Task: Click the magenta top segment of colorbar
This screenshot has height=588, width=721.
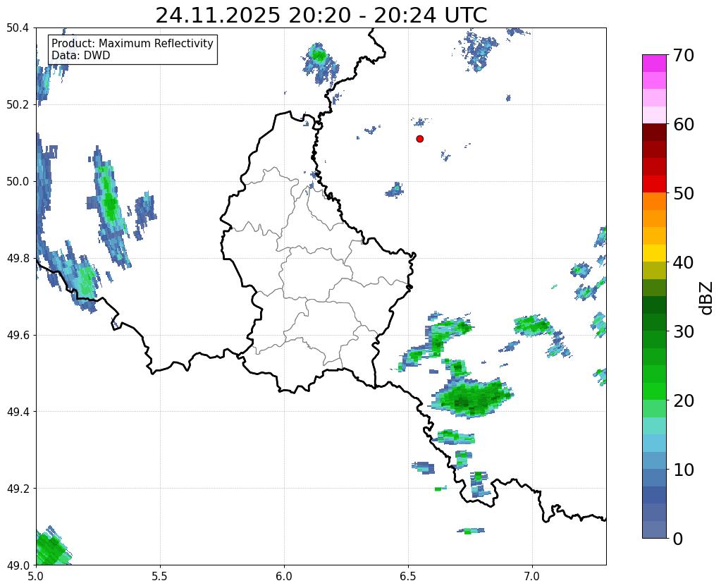Action: 654,63
